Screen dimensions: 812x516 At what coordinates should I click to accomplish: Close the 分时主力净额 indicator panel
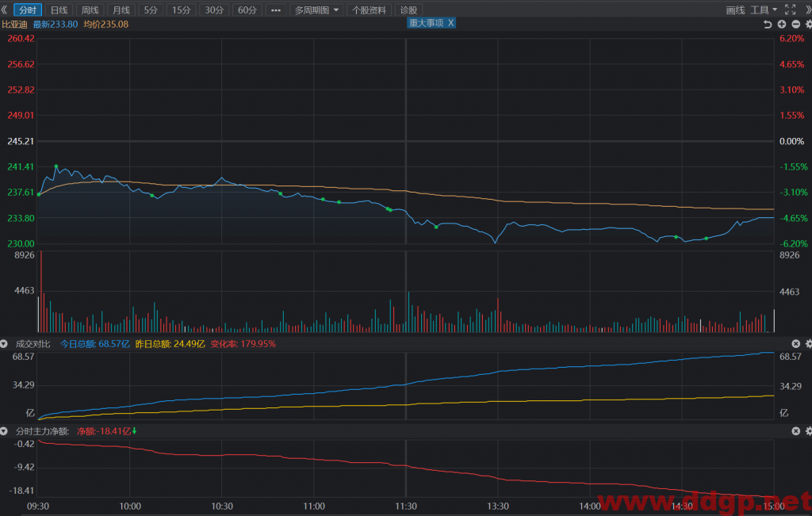(x=796, y=431)
